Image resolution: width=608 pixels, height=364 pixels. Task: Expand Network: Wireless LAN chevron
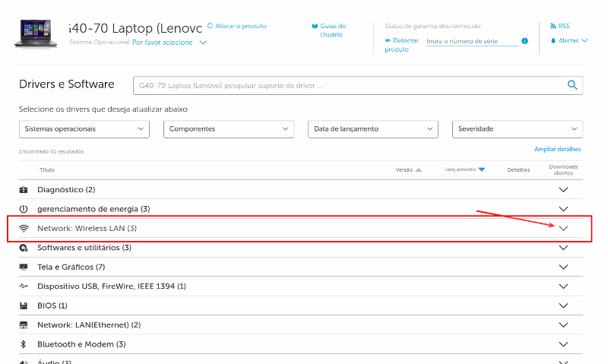coord(563,228)
